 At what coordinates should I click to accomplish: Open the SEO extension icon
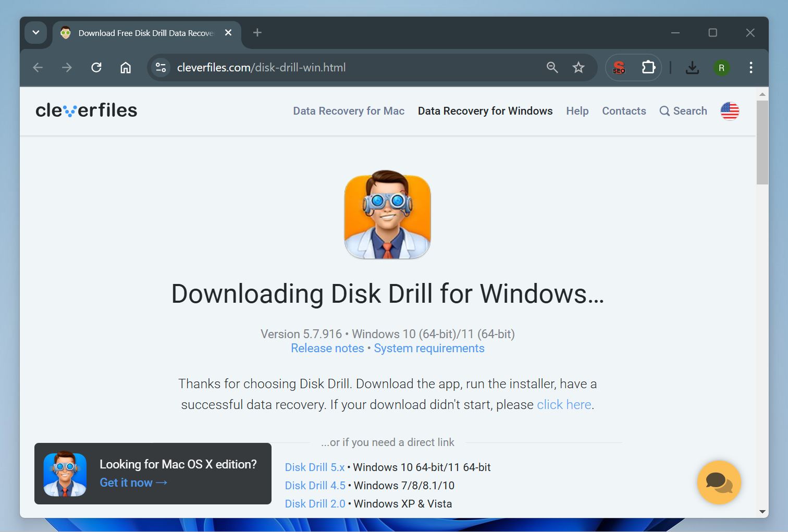tap(619, 67)
